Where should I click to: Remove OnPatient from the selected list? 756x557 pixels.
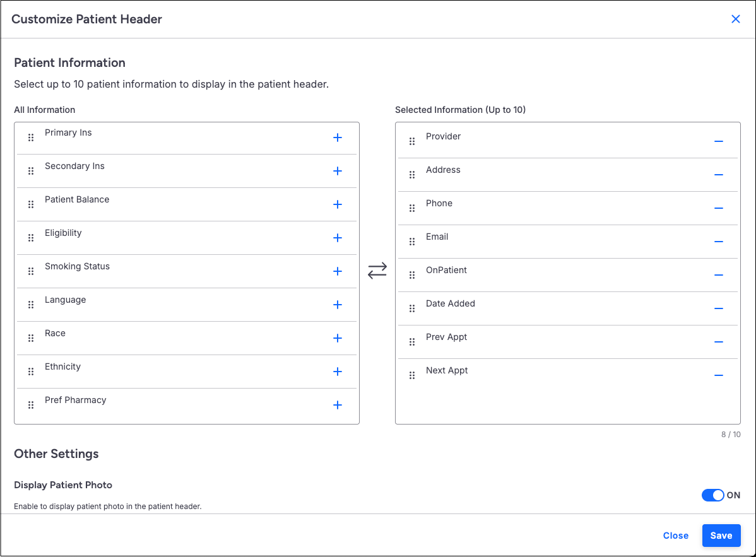pyautogui.click(x=718, y=275)
